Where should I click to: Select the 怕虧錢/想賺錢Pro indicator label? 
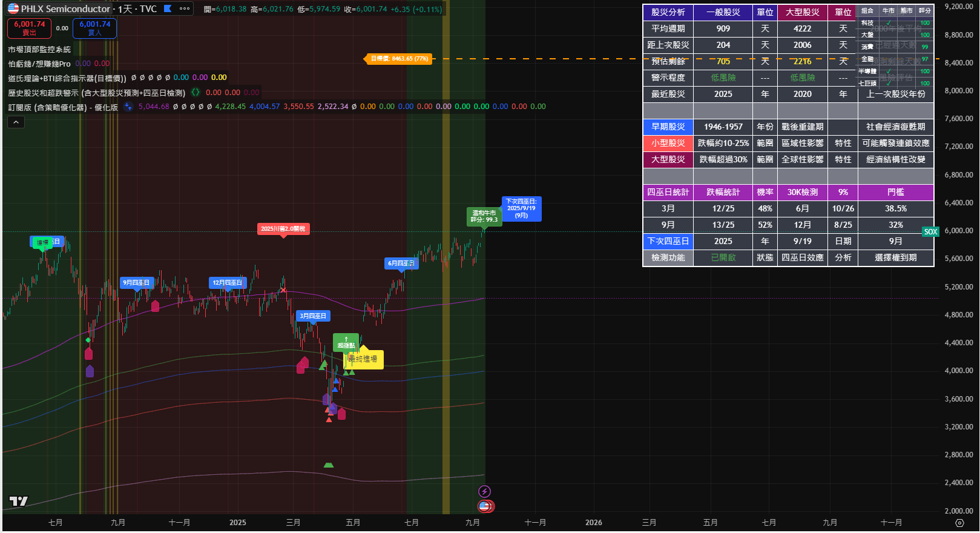[39, 64]
